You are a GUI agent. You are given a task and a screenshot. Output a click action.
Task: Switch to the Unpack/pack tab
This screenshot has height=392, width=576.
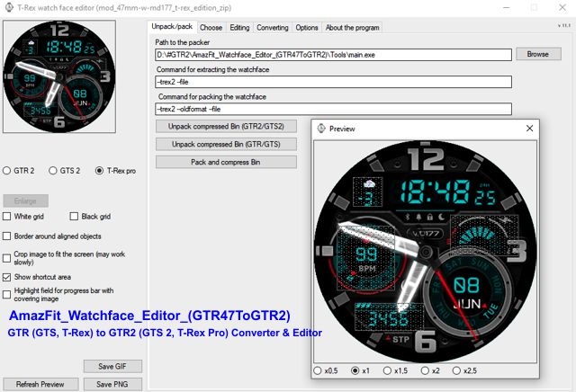coord(172,27)
